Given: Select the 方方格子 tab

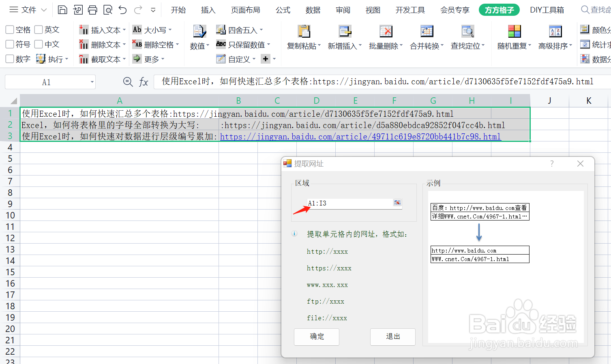Looking at the screenshot, I should 499,10.
